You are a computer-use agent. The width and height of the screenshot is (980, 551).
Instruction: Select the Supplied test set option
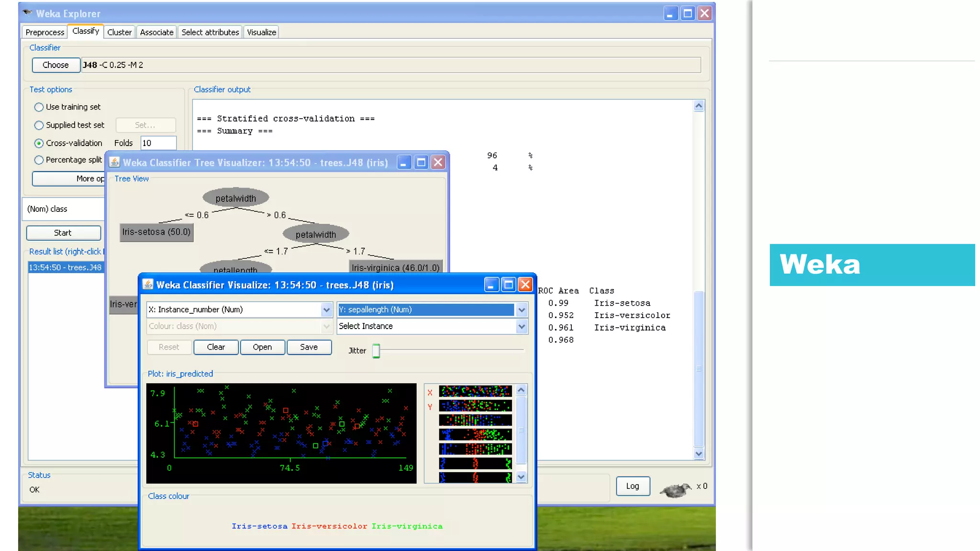coord(39,125)
